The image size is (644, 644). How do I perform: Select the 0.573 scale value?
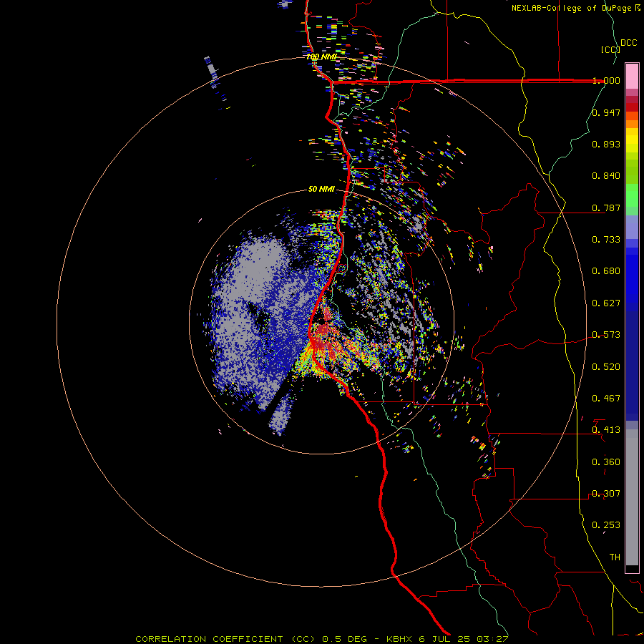point(606,335)
